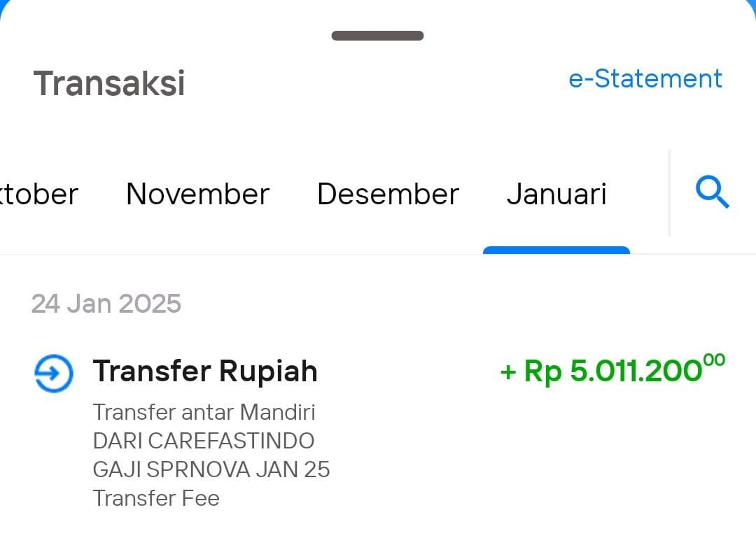The image size is (756, 559).
Task: Open transaction search with magnifier icon
Action: click(712, 192)
